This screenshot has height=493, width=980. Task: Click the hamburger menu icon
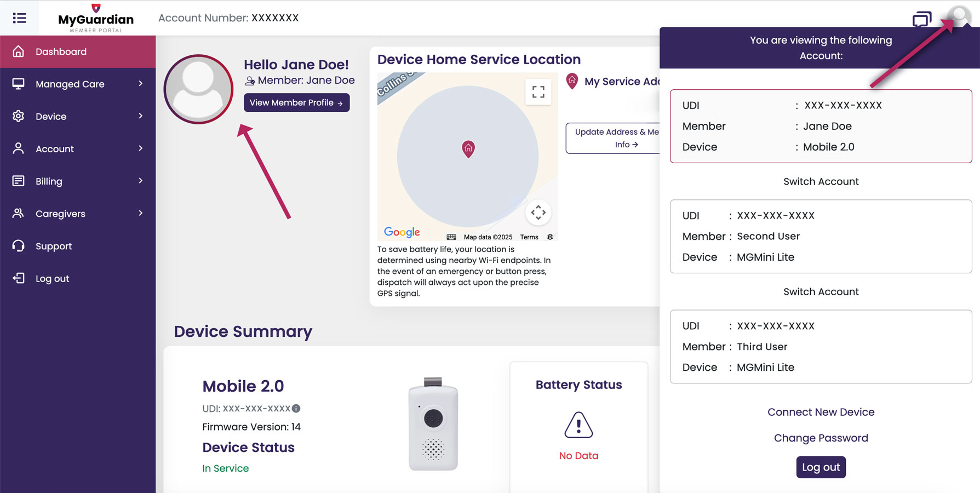[20, 18]
